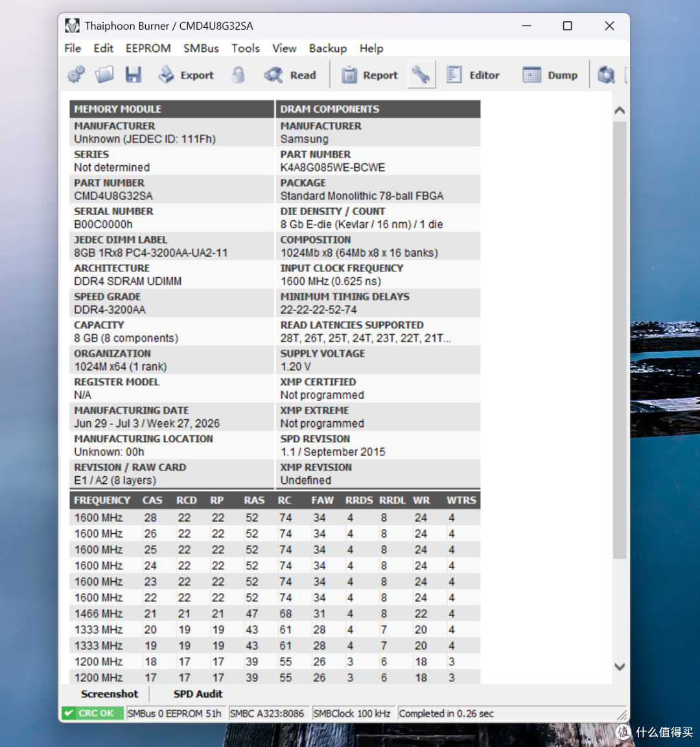Screen dimensions: 700x747
Task: Click part number CMD4U8G32SA value
Action: coord(113,196)
